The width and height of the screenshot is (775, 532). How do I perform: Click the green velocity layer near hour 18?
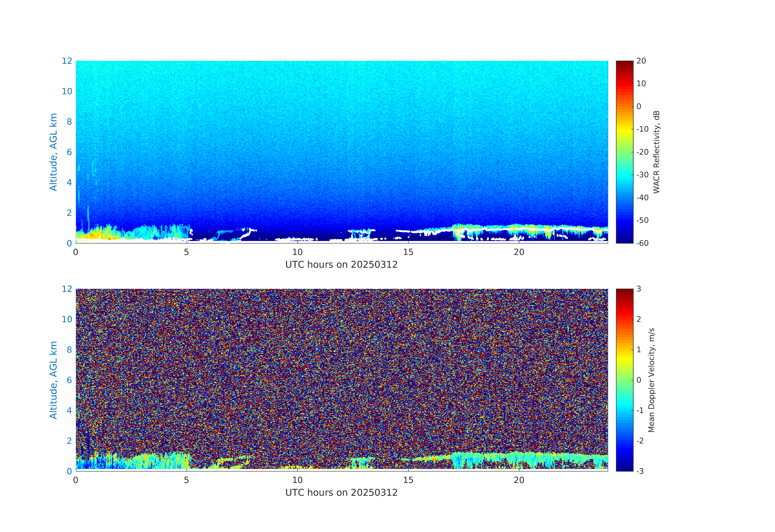point(475,456)
